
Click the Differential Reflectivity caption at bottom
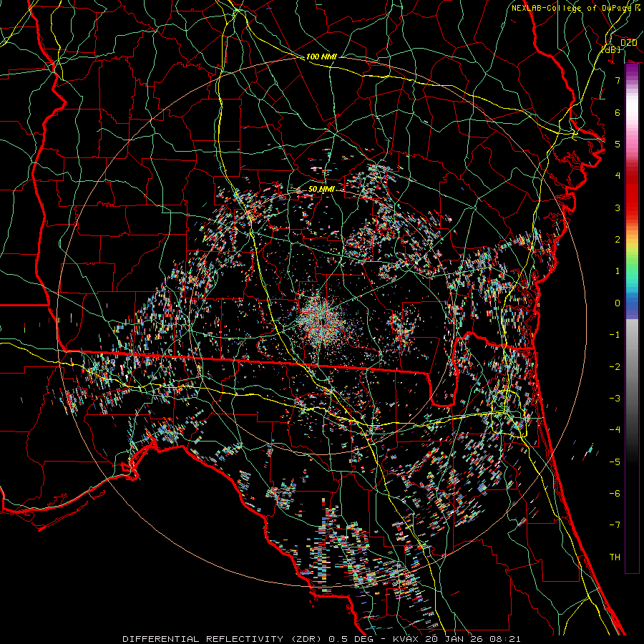(x=321, y=639)
